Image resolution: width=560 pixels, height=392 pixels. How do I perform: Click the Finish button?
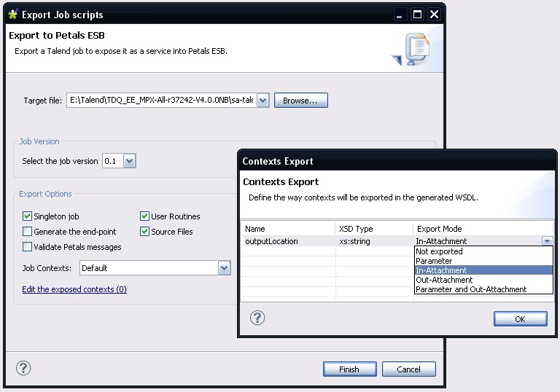pyautogui.click(x=349, y=369)
